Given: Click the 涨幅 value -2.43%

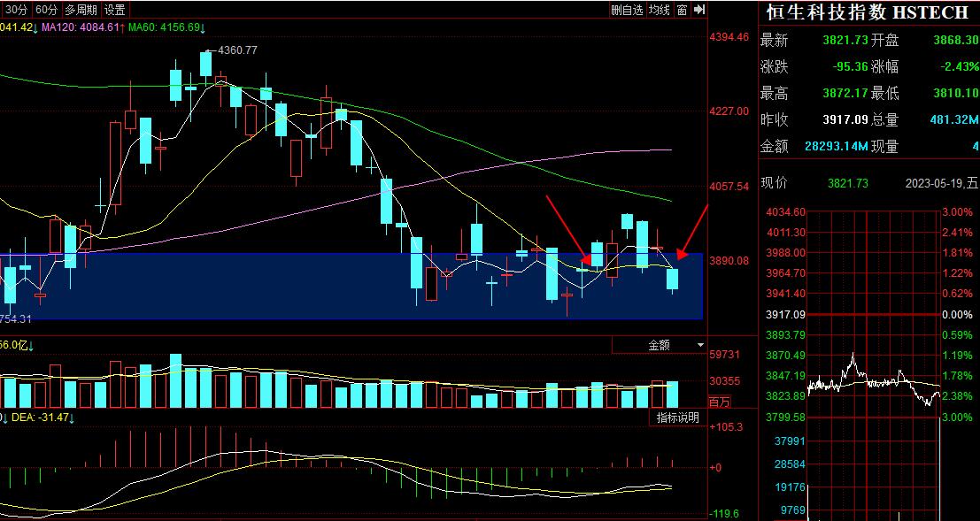Looking at the screenshot, I should (x=960, y=67).
